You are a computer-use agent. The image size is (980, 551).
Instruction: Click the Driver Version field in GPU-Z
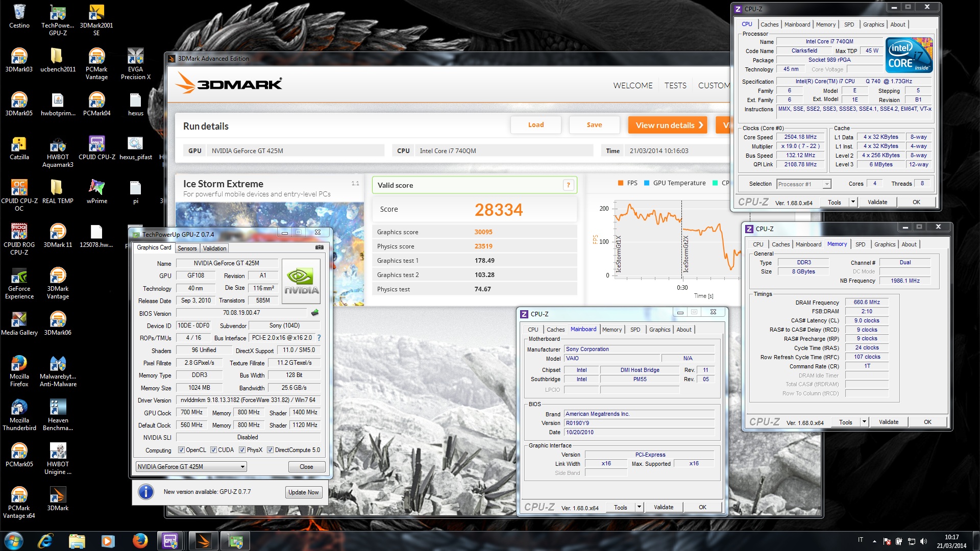point(248,400)
